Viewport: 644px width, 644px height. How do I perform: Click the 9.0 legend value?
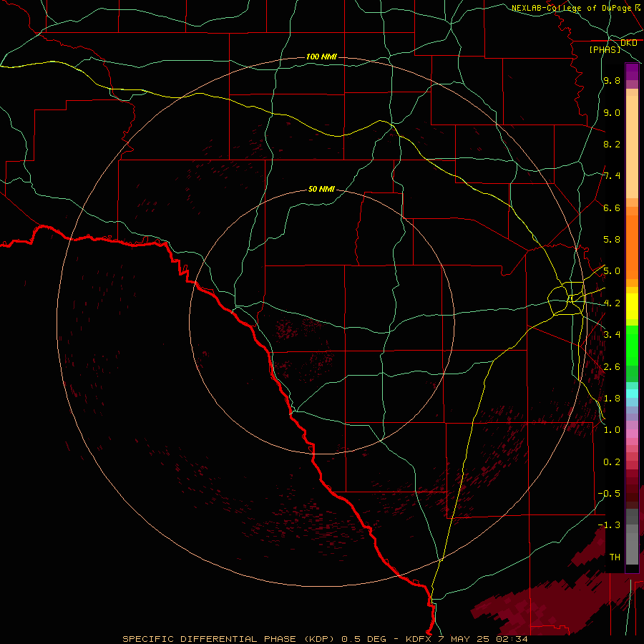(612, 112)
